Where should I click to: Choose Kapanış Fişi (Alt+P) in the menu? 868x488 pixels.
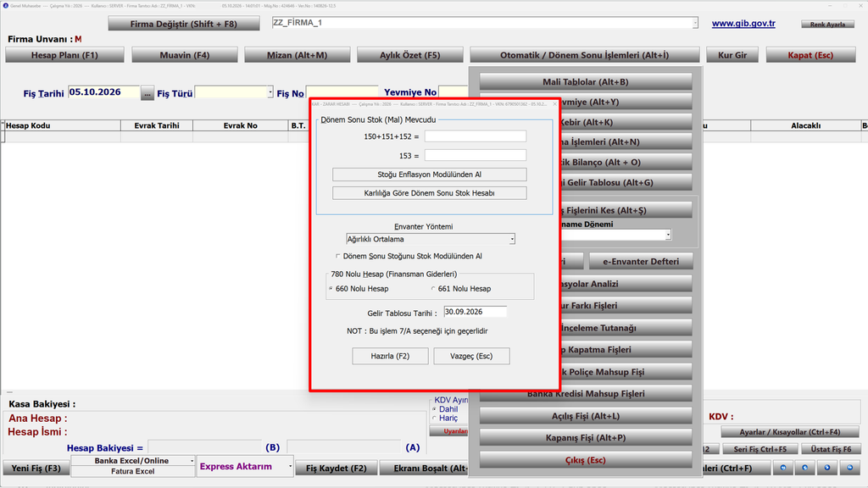pos(586,438)
